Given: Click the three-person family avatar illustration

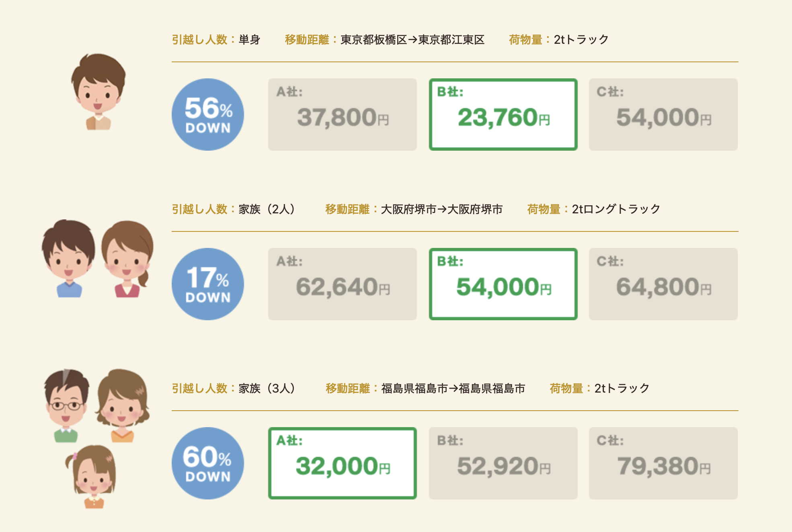Looking at the screenshot, I should (x=96, y=438).
